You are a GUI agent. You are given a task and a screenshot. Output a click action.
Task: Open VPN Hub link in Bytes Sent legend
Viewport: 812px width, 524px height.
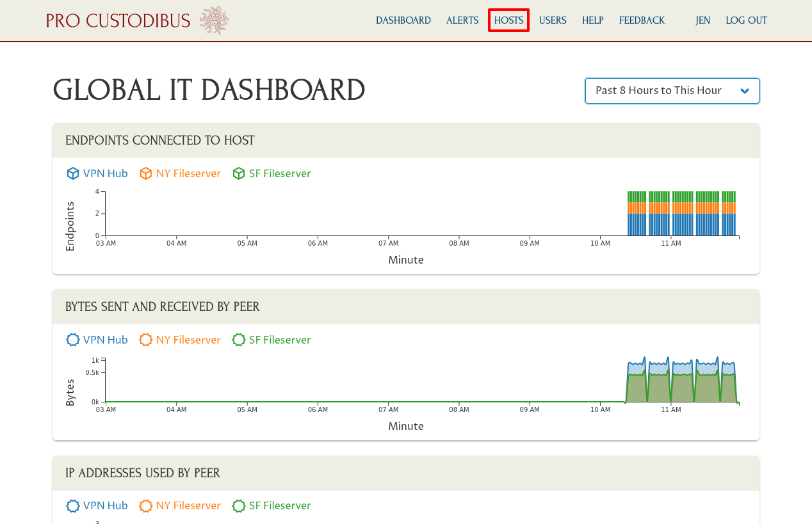(x=106, y=340)
